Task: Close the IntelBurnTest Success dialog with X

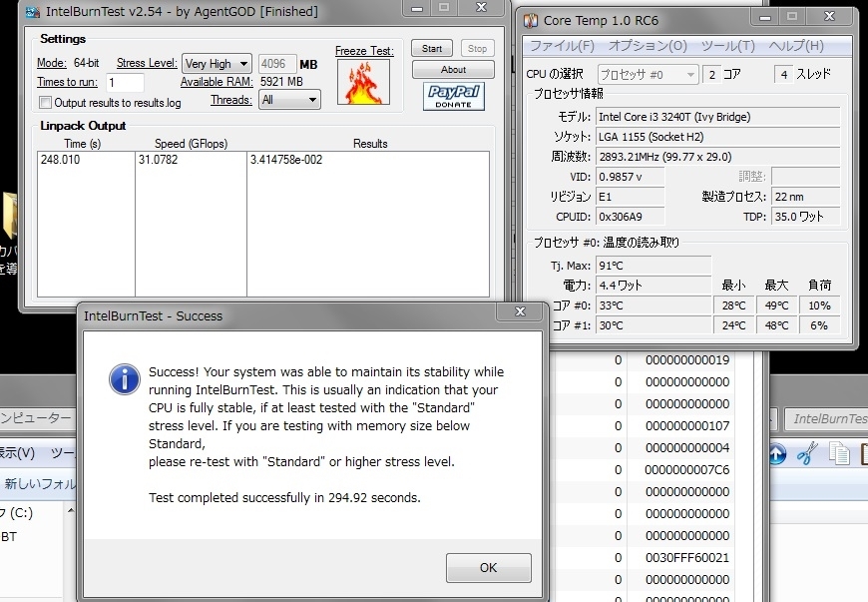Action: click(x=520, y=311)
